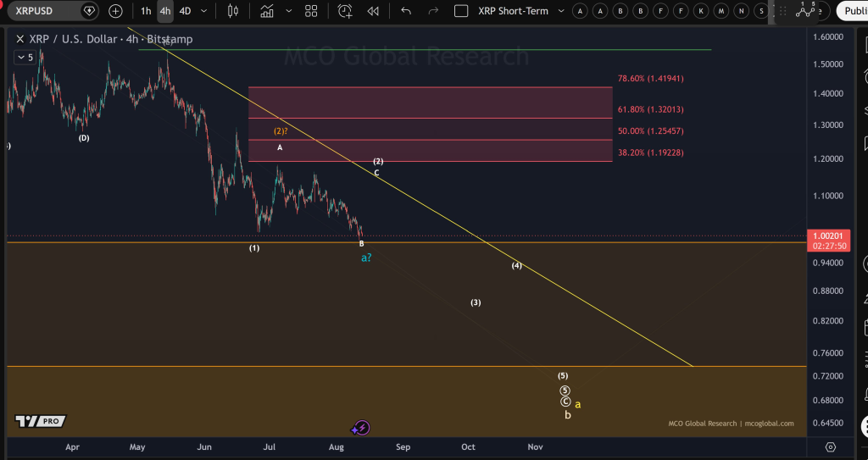Click the 1.50000 price axis label
868x460 pixels.
point(828,64)
